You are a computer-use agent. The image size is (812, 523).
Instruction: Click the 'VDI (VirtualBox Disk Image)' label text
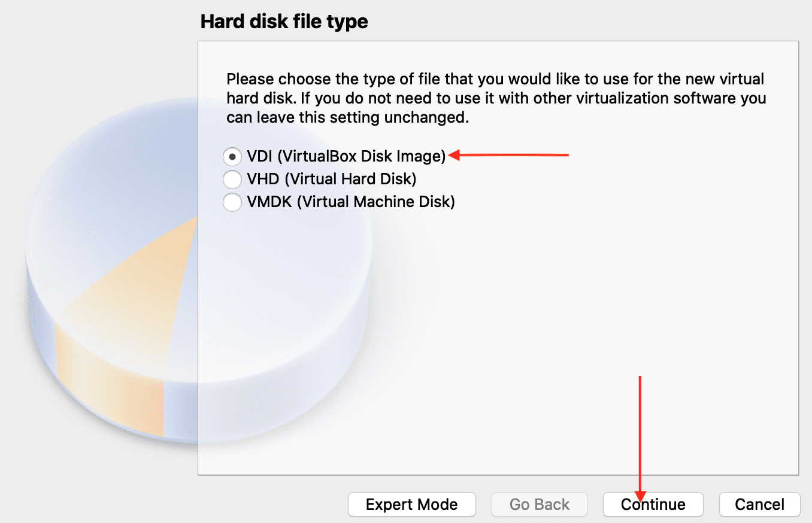pos(346,156)
